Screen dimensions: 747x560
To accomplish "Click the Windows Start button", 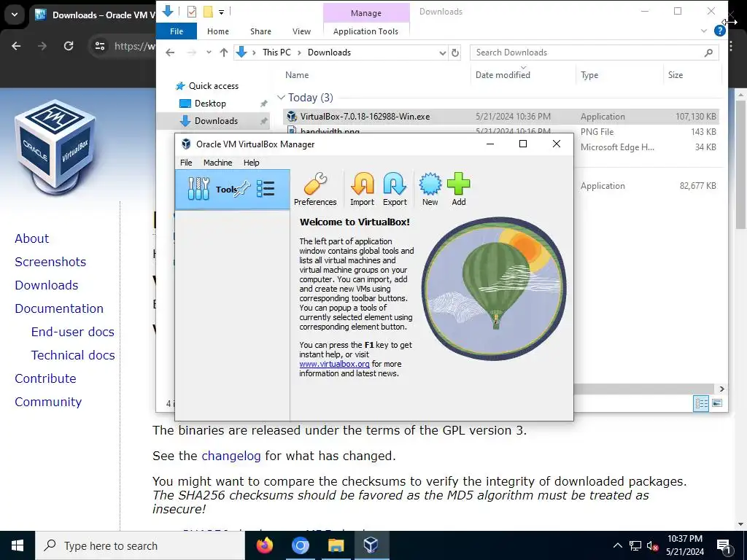I will (x=18, y=545).
